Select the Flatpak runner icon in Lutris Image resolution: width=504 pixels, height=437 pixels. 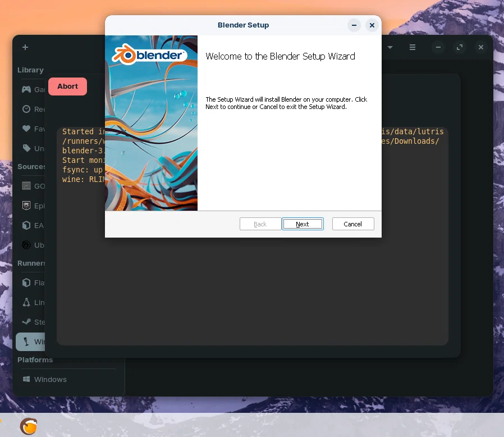coord(26,283)
